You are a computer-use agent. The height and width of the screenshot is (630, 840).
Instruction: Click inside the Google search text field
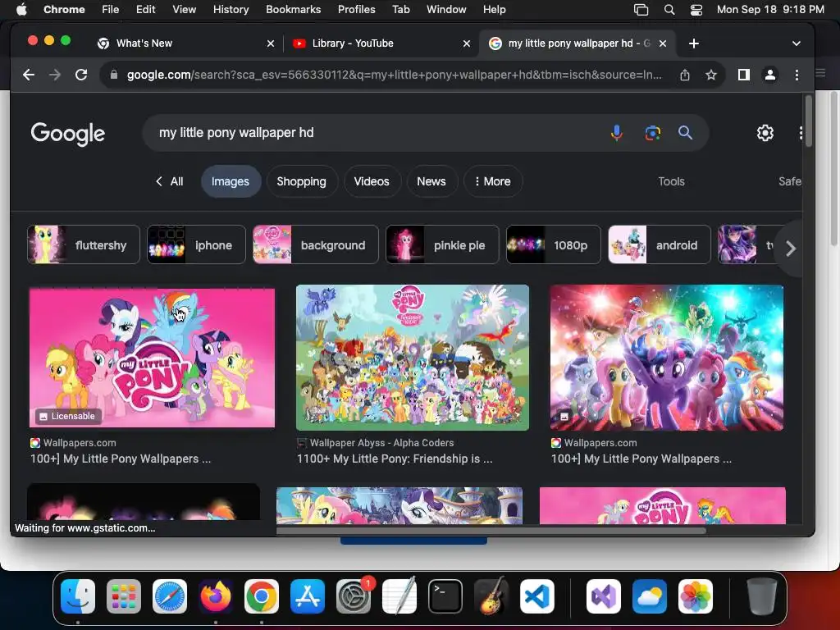375,133
